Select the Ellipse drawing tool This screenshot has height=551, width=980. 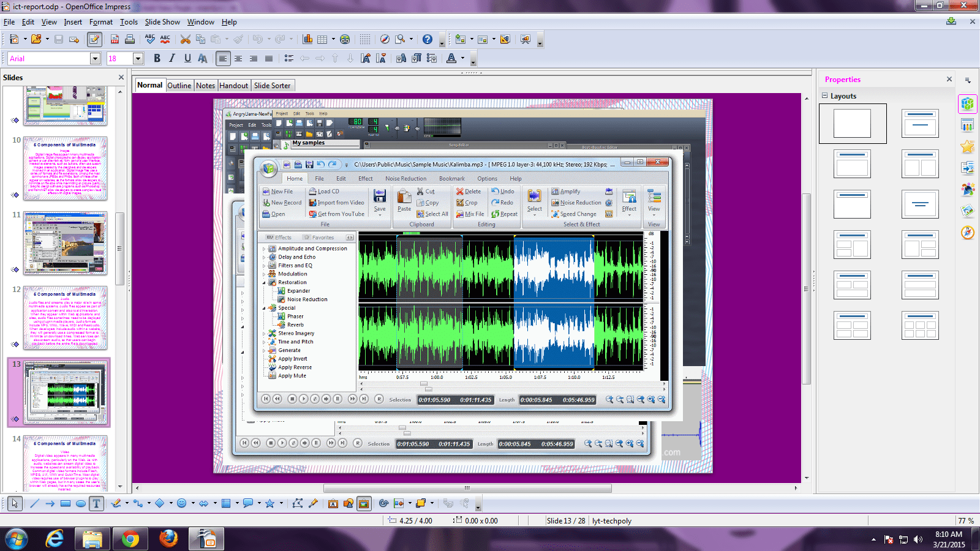(x=80, y=503)
